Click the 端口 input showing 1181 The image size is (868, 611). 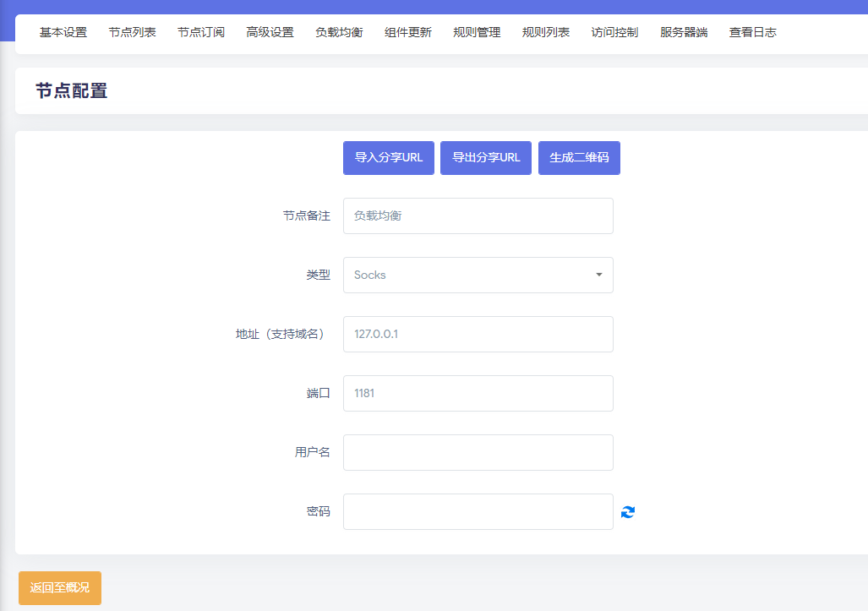point(478,394)
